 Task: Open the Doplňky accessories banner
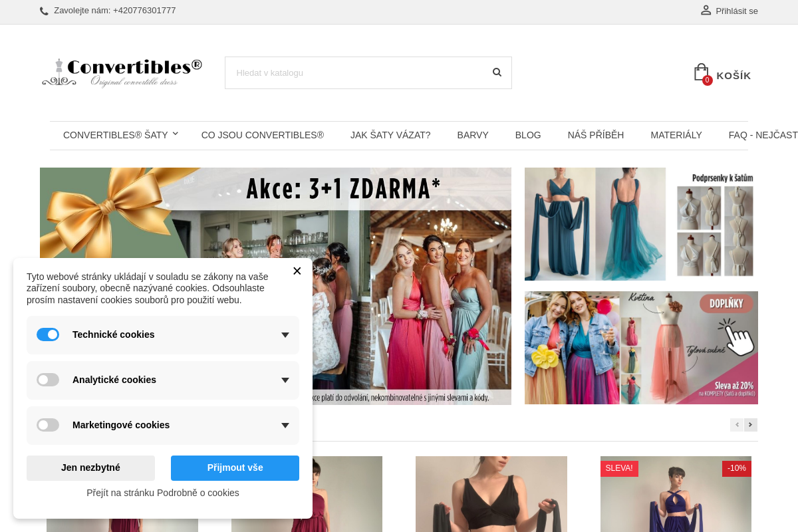(641, 348)
